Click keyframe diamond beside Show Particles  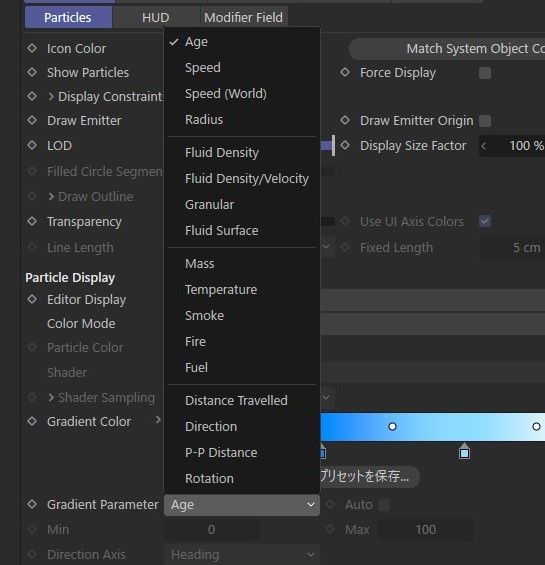32,72
